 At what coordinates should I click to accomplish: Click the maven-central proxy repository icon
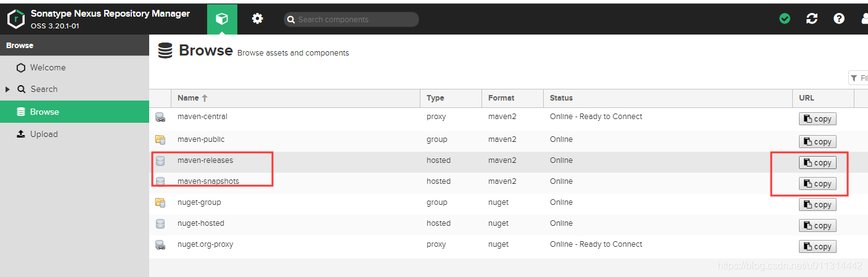160,117
